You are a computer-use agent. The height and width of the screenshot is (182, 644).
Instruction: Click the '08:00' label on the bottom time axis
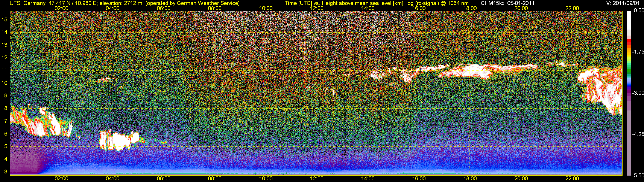tap(215, 179)
